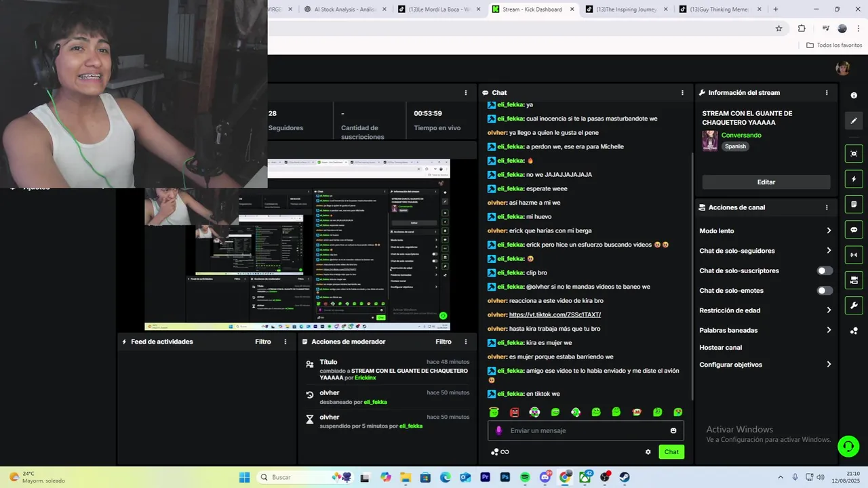Screen dimensions: 868x488
Task: Open a new browser tab
Action: click(x=776, y=9)
